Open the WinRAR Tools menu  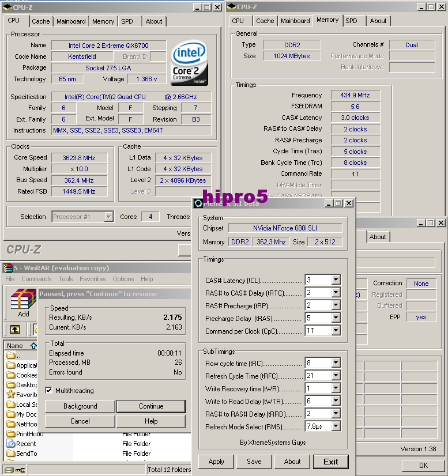66,279
